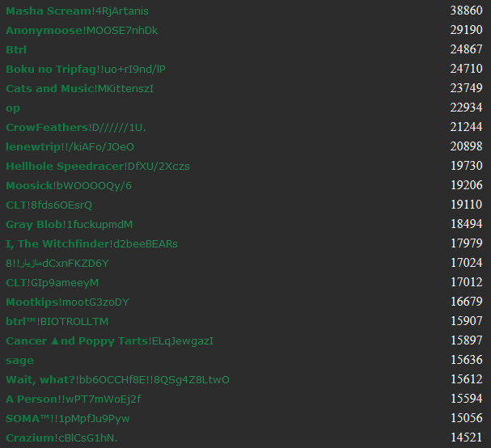
Task: Select the name Crazium!cBlCsG1hN.
Action: (61, 438)
